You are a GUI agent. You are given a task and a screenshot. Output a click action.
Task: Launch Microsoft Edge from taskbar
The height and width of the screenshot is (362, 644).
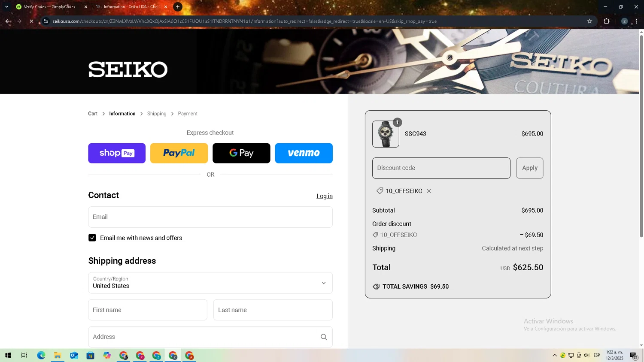click(41, 356)
